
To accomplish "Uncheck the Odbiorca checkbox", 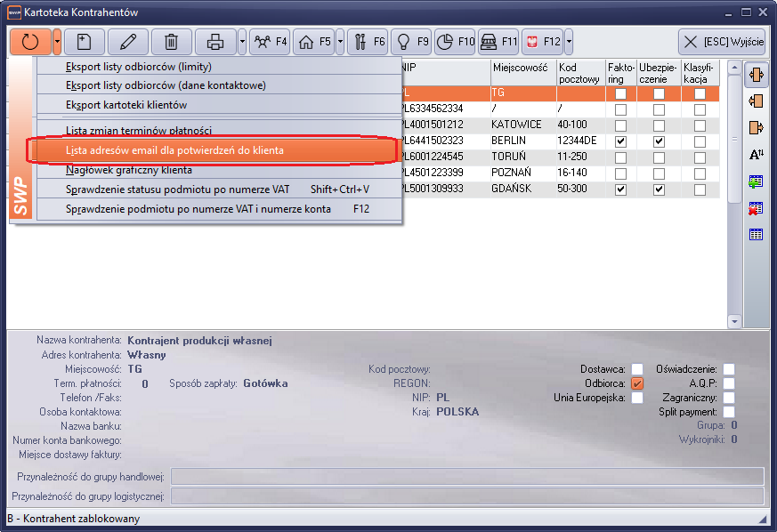I will click(637, 383).
